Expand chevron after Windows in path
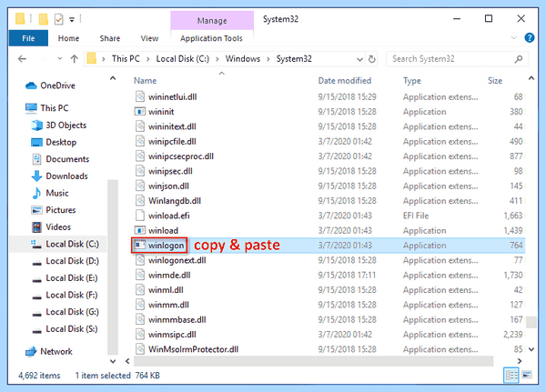546x392 pixels. 268,59
